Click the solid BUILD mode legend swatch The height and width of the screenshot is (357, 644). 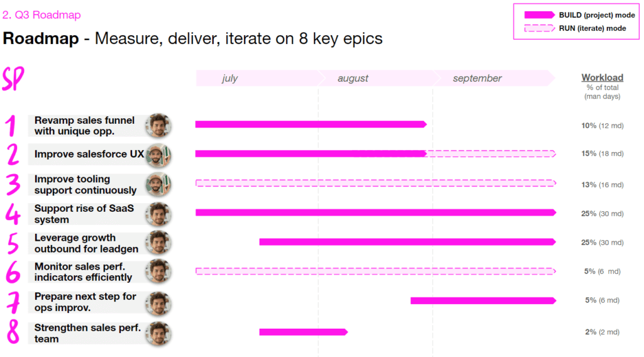[x=539, y=15]
